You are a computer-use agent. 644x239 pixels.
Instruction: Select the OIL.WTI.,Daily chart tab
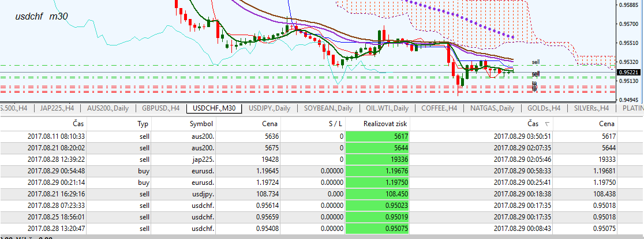(x=388, y=108)
